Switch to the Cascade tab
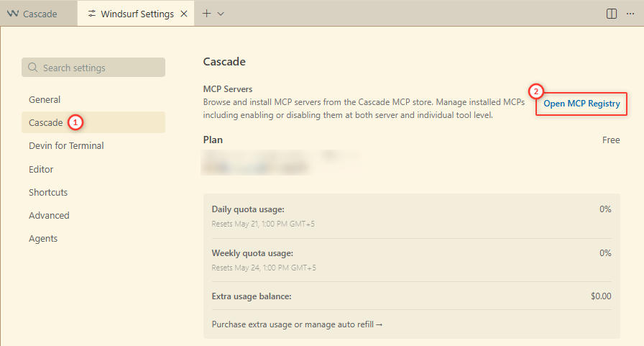This screenshot has width=644, height=346. click(39, 14)
